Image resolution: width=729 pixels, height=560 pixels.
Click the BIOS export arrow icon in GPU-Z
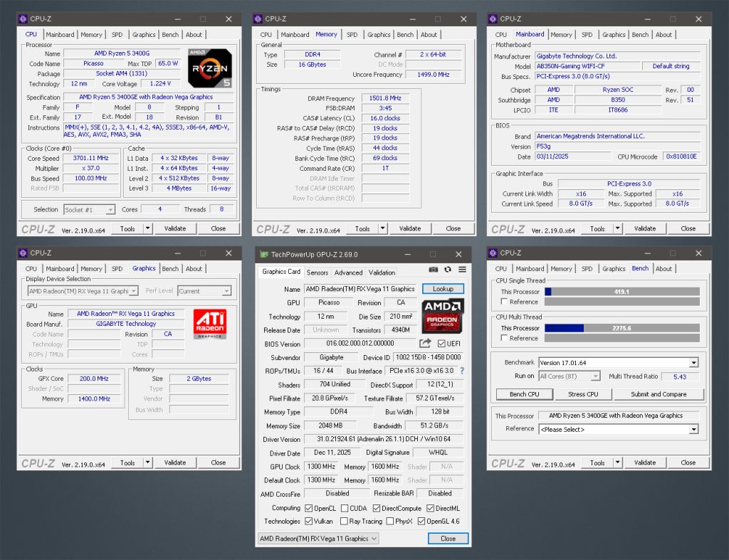(x=425, y=344)
